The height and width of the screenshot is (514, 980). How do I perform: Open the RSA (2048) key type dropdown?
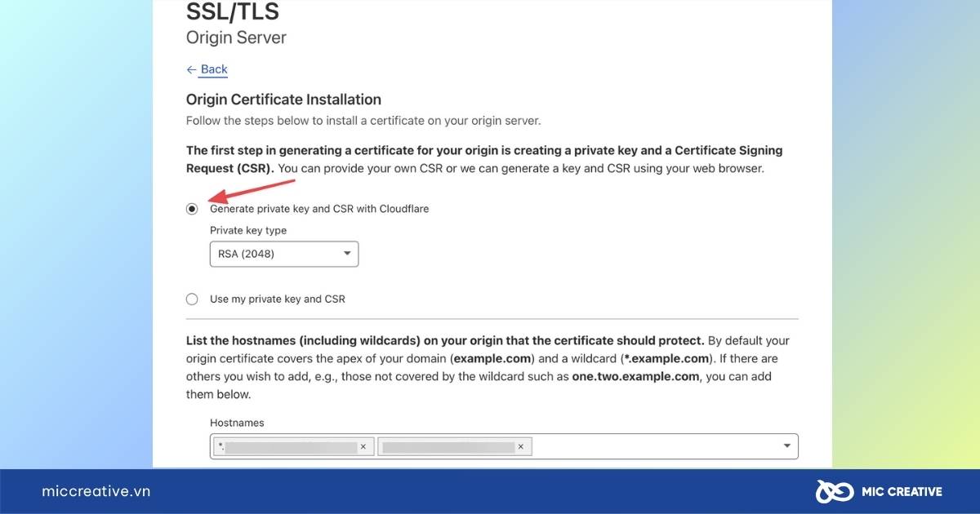point(284,254)
